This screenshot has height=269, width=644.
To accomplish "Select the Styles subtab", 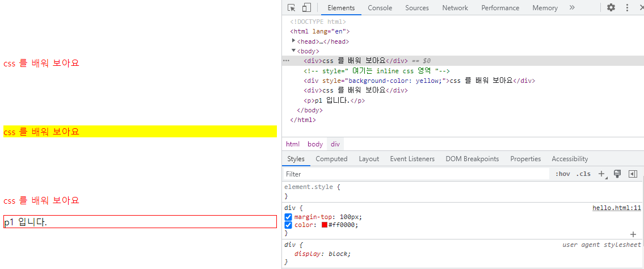I will tap(296, 158).
